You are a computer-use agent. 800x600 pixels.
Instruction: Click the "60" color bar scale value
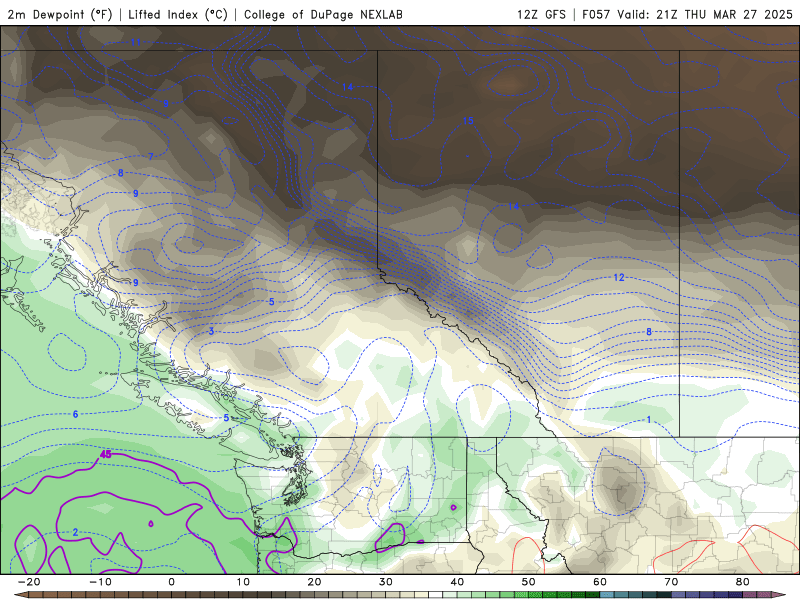tap(600, 582)
